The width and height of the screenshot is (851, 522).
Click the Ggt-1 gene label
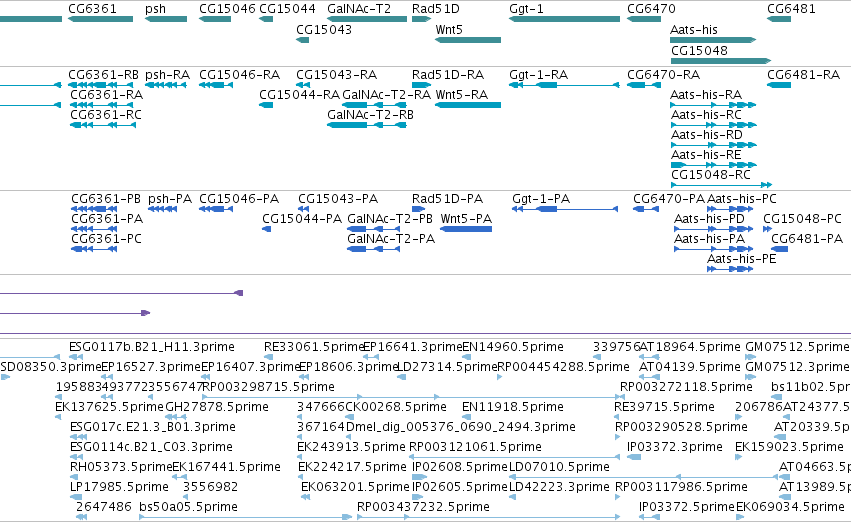click(x=526, y=9)
